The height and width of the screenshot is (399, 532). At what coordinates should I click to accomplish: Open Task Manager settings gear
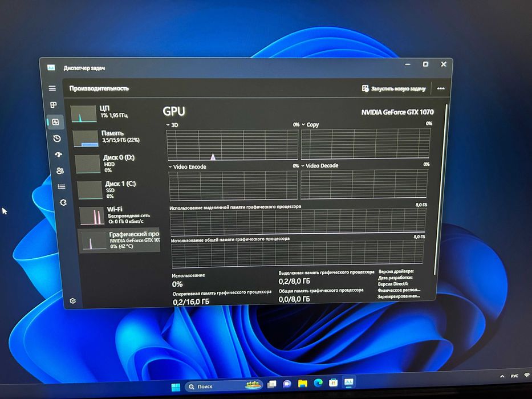coord(72,301)
